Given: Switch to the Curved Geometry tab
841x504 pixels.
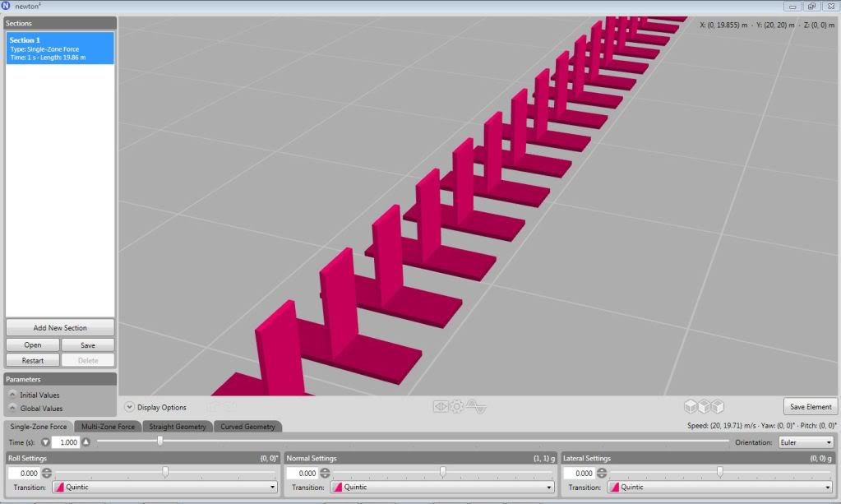Looking at the screenshot, I should click(x=247, y=427).
